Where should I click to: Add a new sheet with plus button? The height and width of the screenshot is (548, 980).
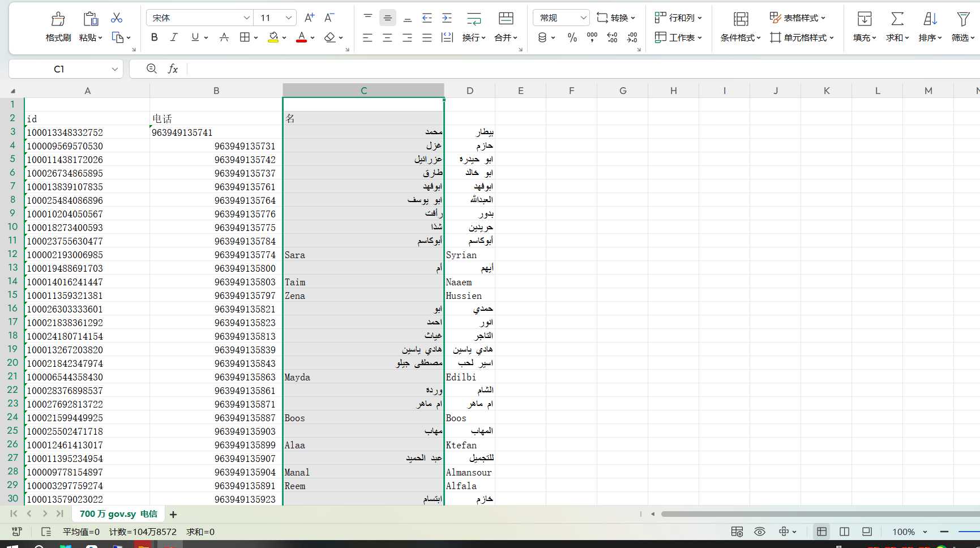click(x=173, y=515)
